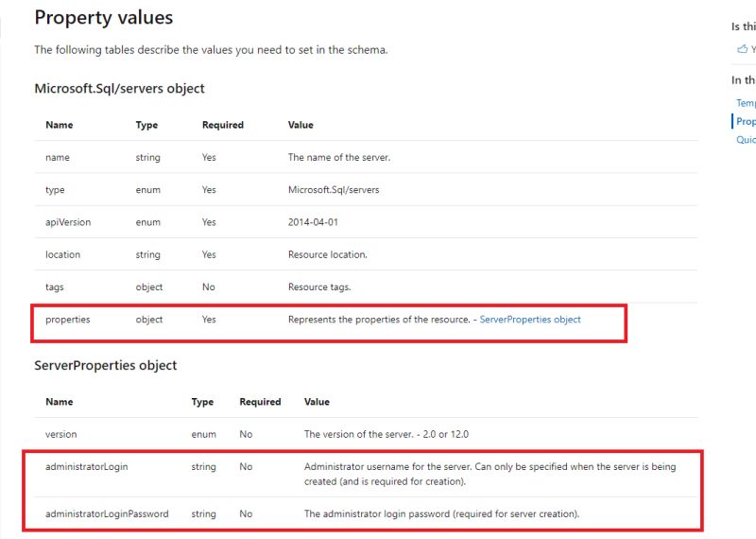Select 'administratorLogin' property name
756x539 pixels.
pos(87,466)
